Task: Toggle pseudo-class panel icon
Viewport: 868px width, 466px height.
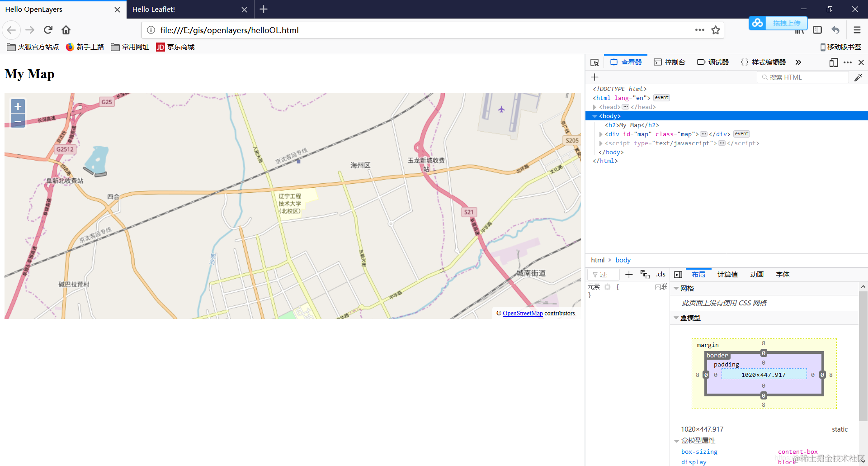Action: pos(645,274)
